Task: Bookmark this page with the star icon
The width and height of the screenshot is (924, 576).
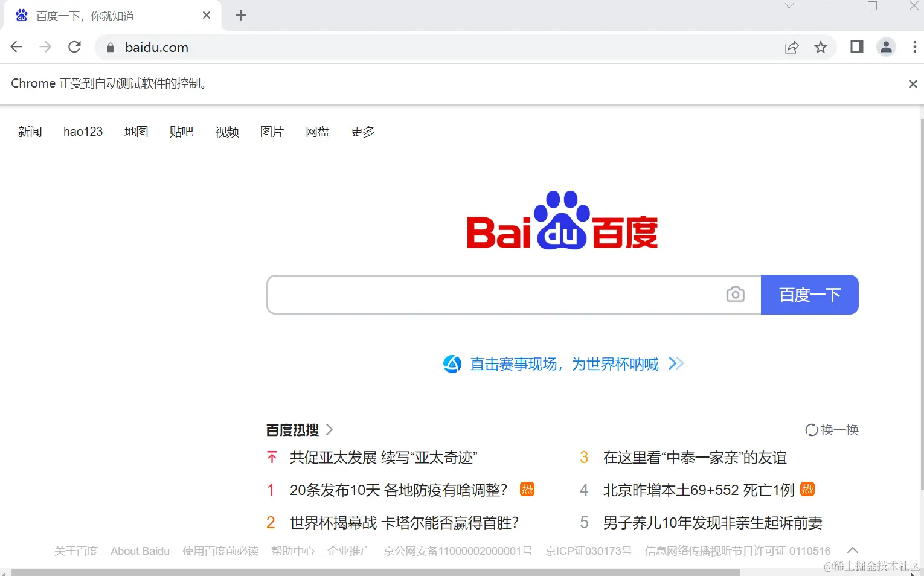Action: click(820, 47)
